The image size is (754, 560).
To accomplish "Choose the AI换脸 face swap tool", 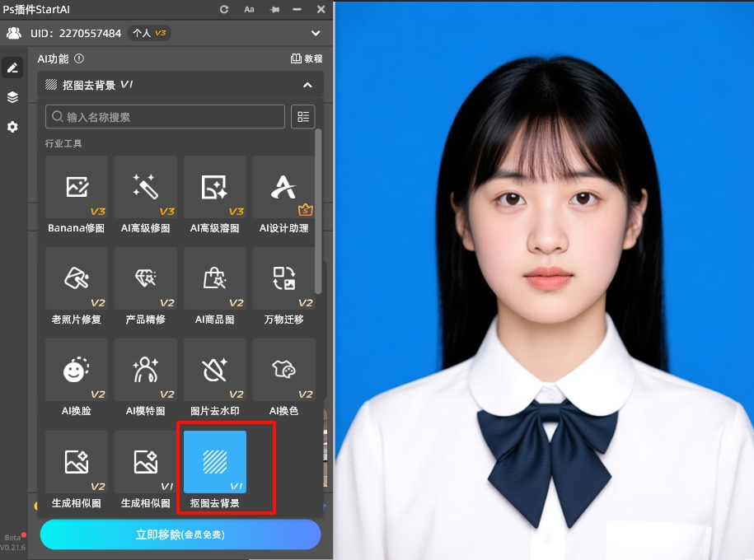I will (x=77, y=371).
